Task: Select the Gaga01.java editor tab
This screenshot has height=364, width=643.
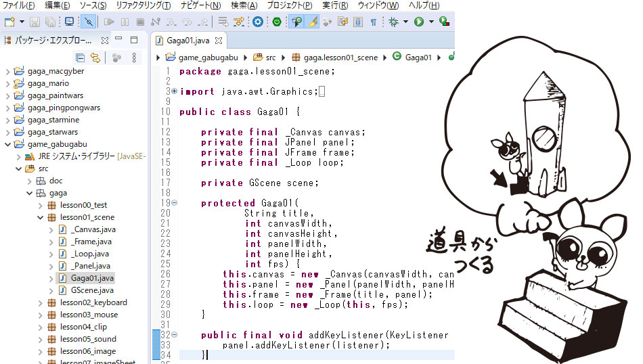Action: tap(187, 40)
